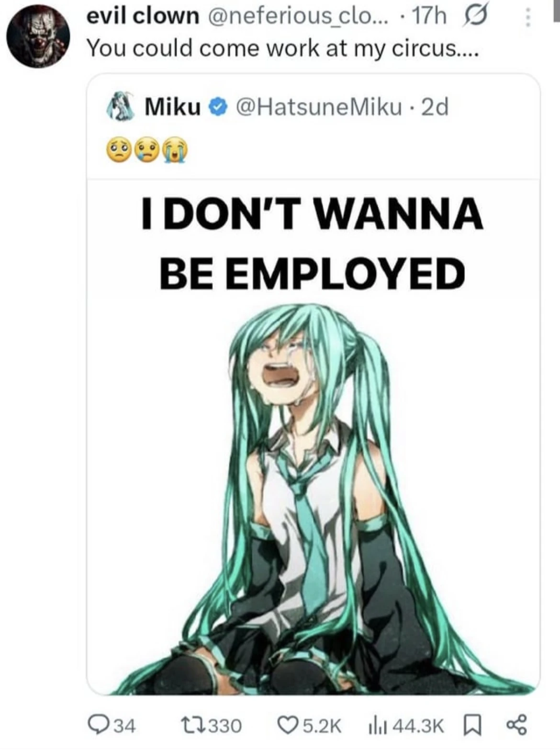Click the crying emojis in quoted tweet
This screenshot has width=560, height=751.
(x=147, y=149)
